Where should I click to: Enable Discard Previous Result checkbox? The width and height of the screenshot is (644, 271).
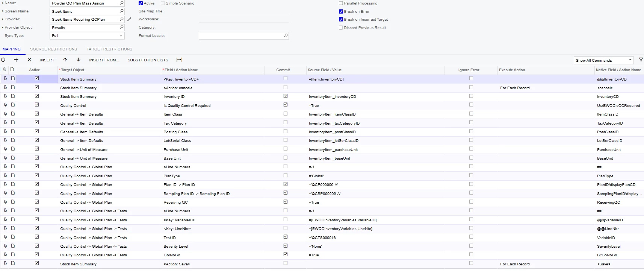pos(341,27)
